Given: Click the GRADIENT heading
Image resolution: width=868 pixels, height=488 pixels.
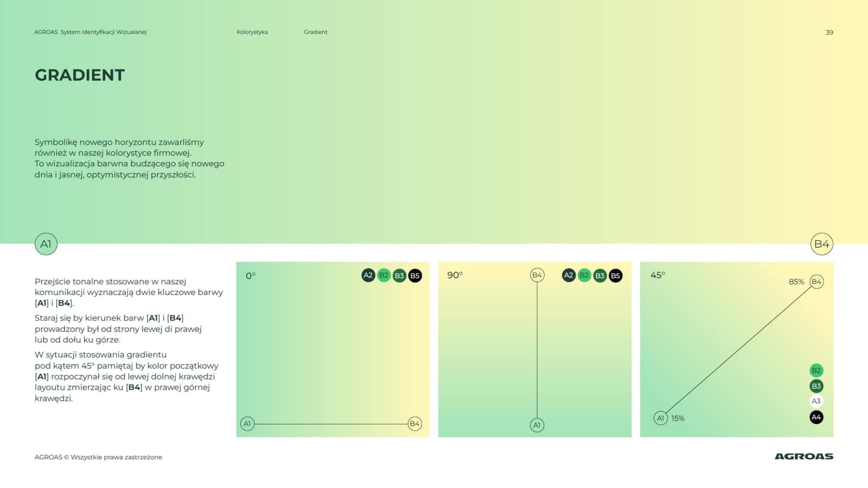Looking at the screenshot, I should 80,75.
